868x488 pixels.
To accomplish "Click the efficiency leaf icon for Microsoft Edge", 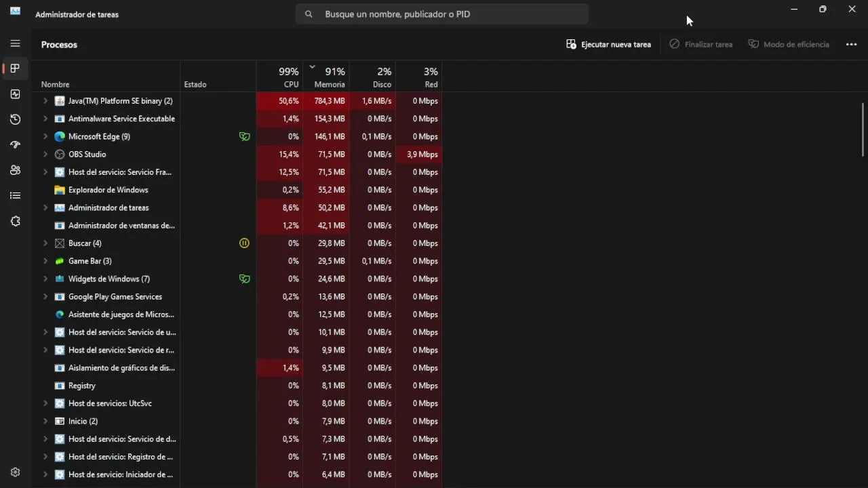I will point(244,136).
